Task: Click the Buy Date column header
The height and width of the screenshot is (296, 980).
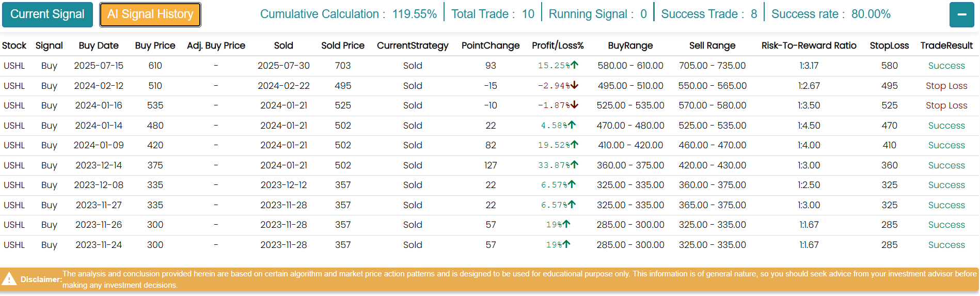Action: coord(99,45)
